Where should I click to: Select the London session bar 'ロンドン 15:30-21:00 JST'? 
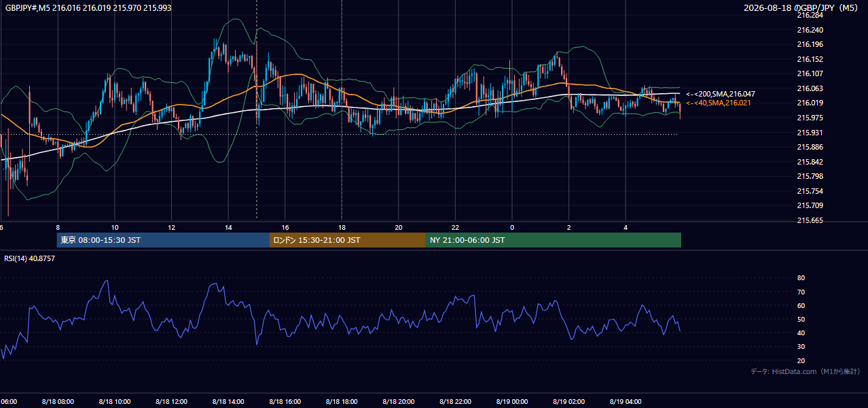tap(348, 240)
